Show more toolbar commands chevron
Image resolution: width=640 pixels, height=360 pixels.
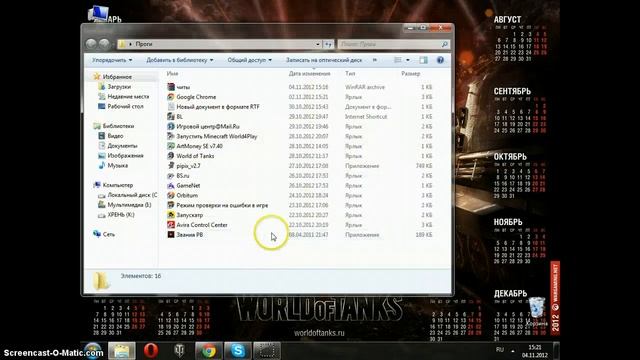(x=375, y=60)
